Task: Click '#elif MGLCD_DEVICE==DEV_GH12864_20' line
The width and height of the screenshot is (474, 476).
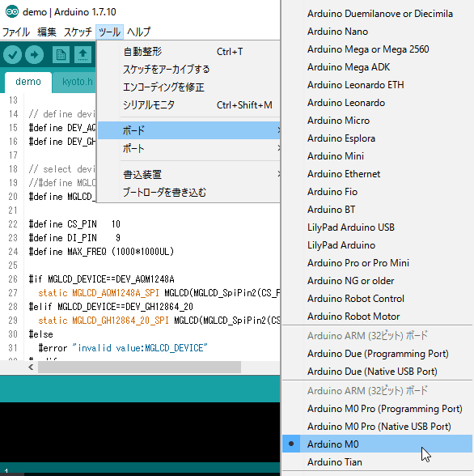Action: 111,307
